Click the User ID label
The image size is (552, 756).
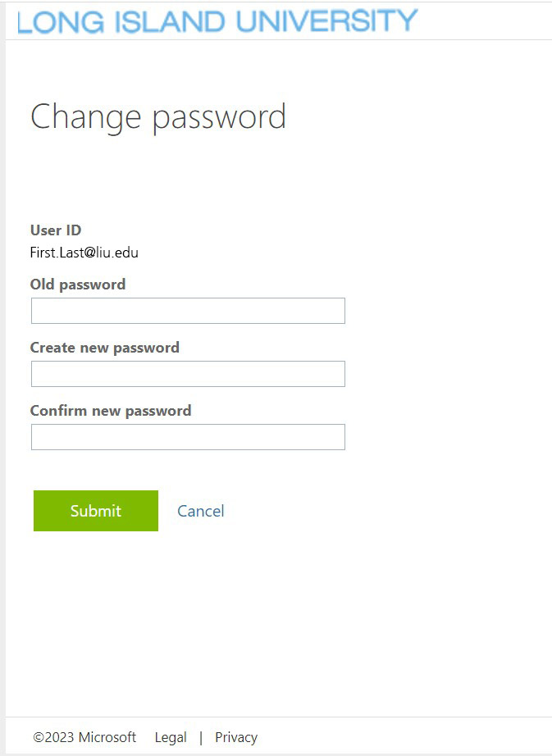click(x=56, y=230)
